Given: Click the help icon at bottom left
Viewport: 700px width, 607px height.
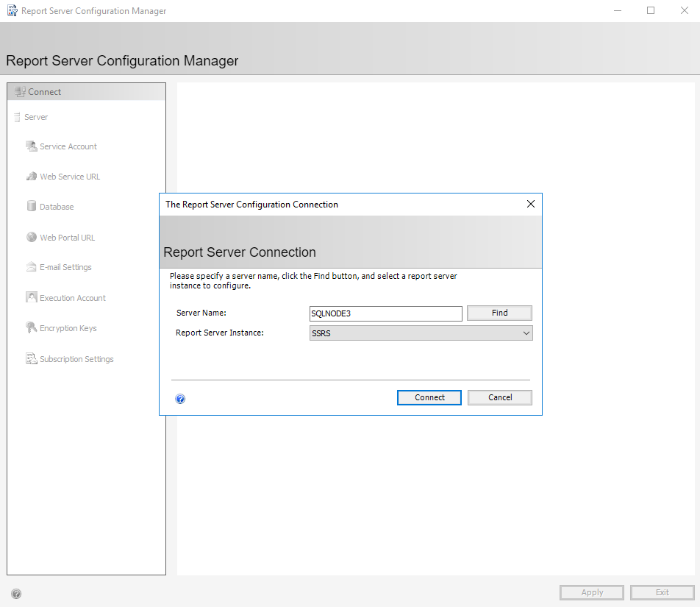Looking at the screenshot, I should [16, 593].
